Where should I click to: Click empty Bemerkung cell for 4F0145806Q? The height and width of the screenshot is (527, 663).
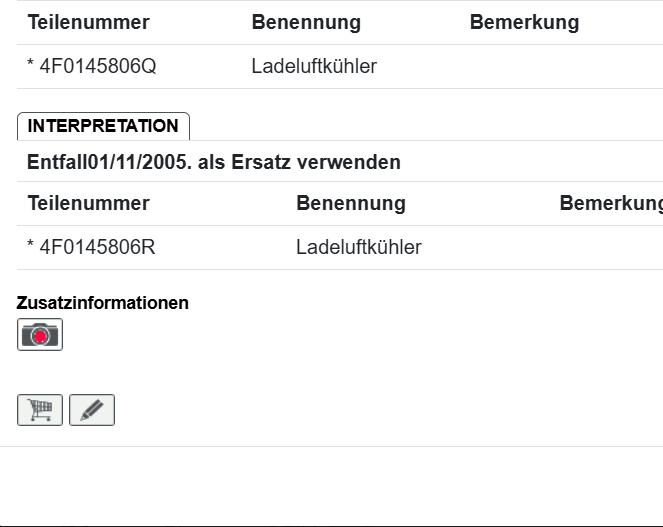tap(560, 67)
